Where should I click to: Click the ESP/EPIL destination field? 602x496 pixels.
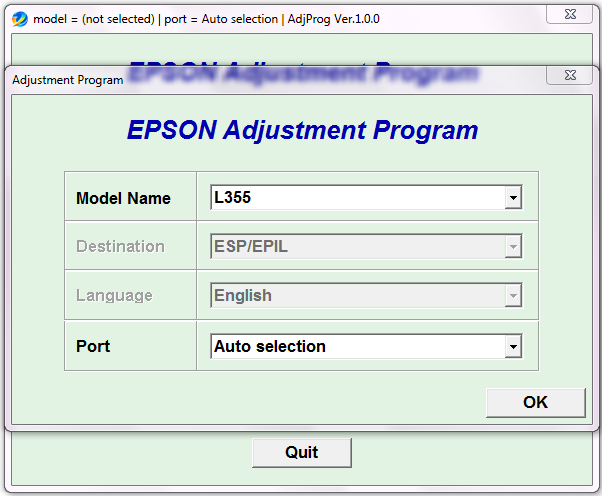point(366,246)
